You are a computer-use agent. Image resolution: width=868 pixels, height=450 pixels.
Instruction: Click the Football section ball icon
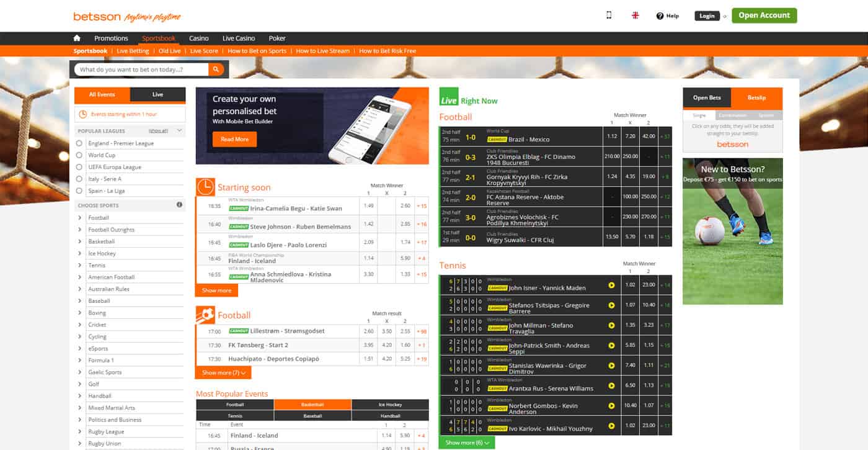205,315
